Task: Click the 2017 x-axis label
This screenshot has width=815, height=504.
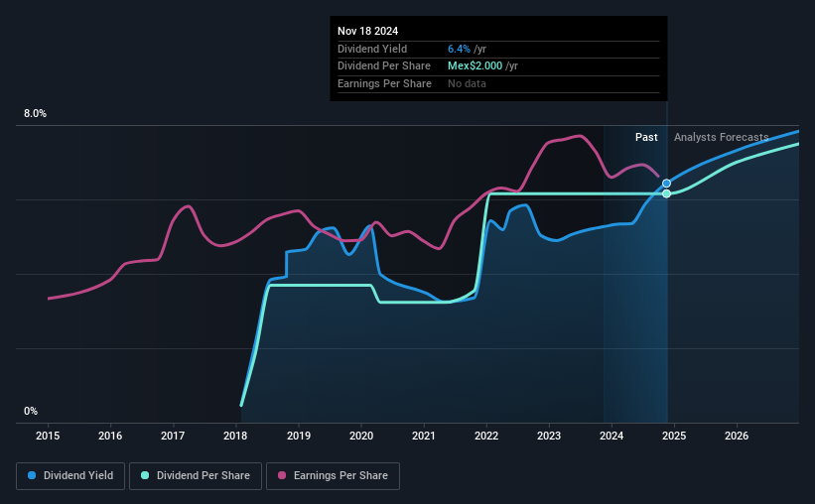Action: [173, 436]
